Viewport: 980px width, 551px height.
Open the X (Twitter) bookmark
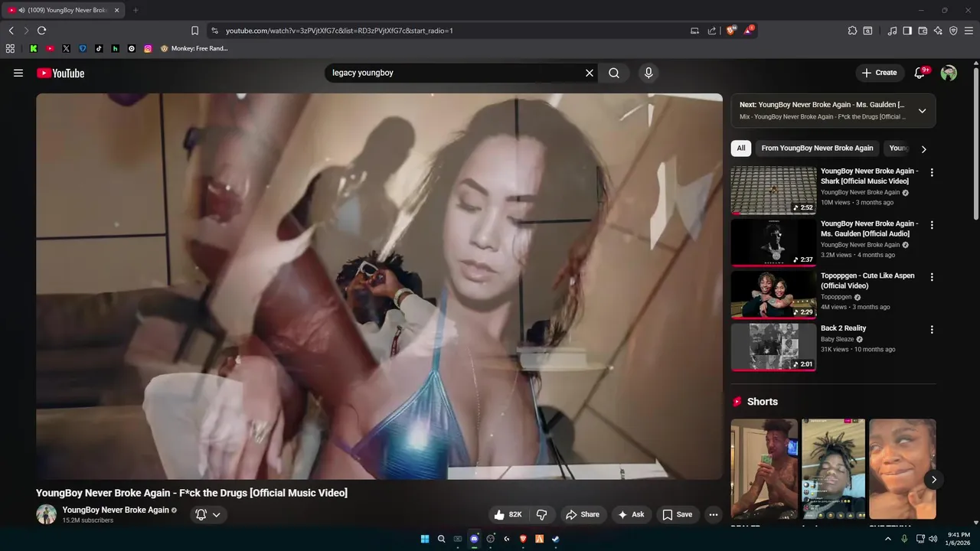(66, 48)
